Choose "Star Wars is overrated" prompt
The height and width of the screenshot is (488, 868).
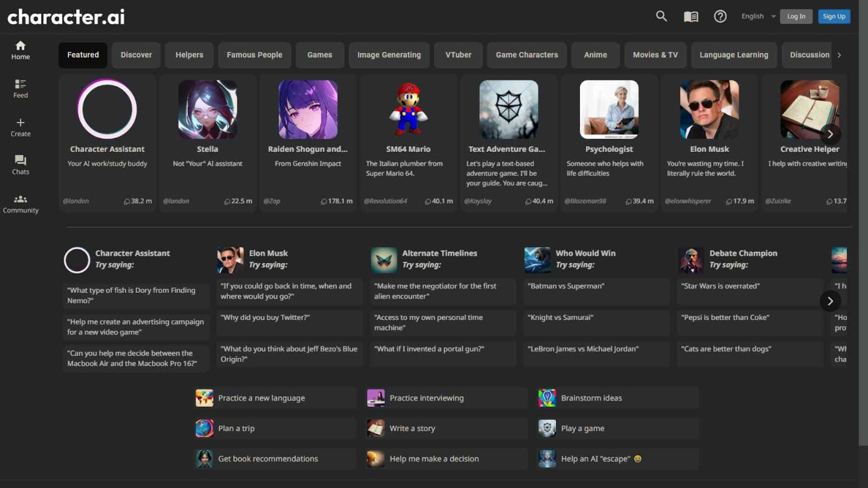click(750, 291)
